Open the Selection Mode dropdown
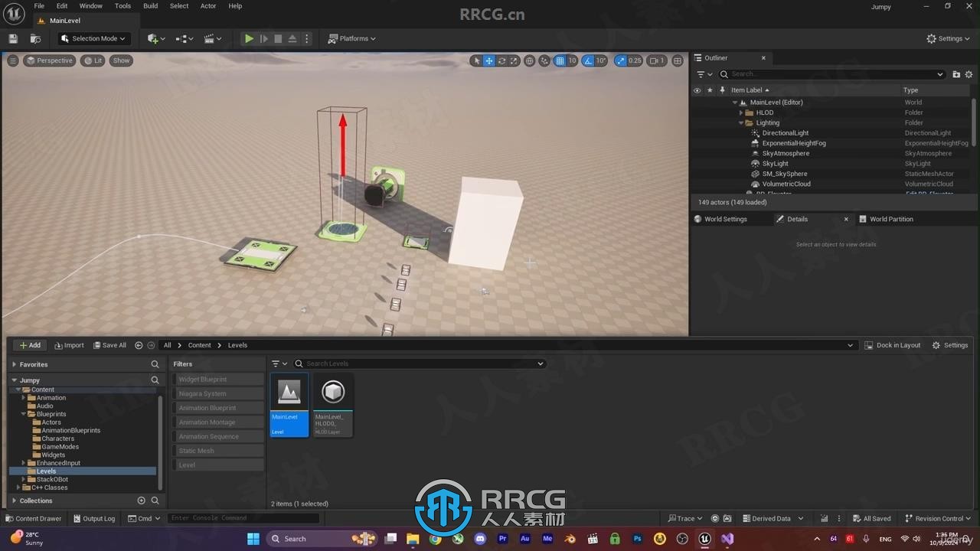Screen dimensions: 980x551 (93, 38)
